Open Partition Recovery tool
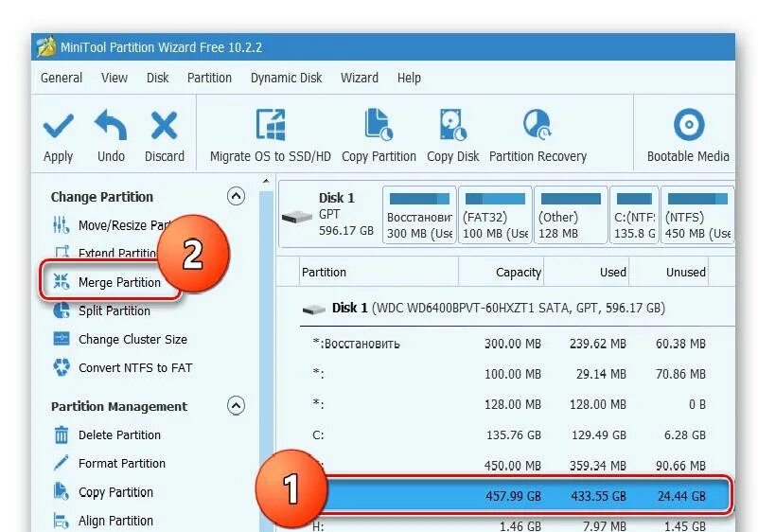758x532 pixels. point(538,136)
